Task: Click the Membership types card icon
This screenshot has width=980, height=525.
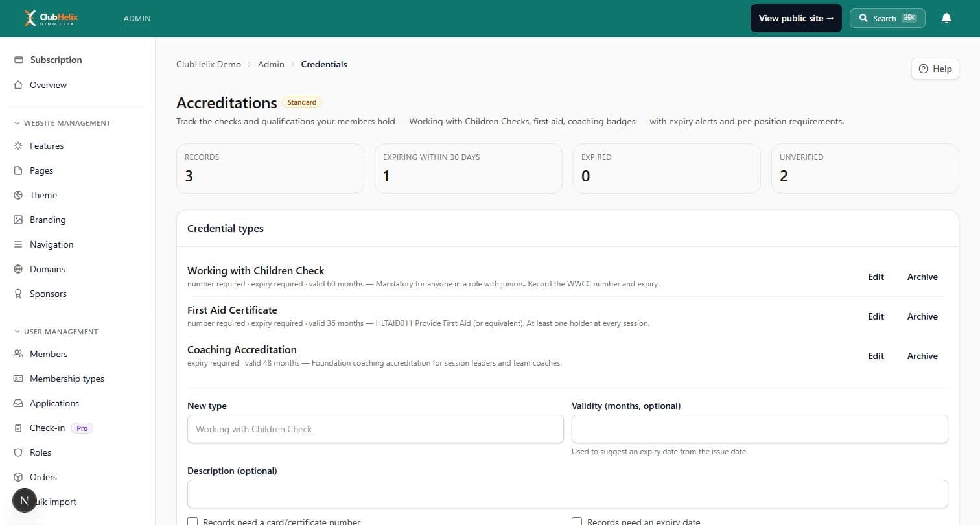Action: (x=18, y=379)
